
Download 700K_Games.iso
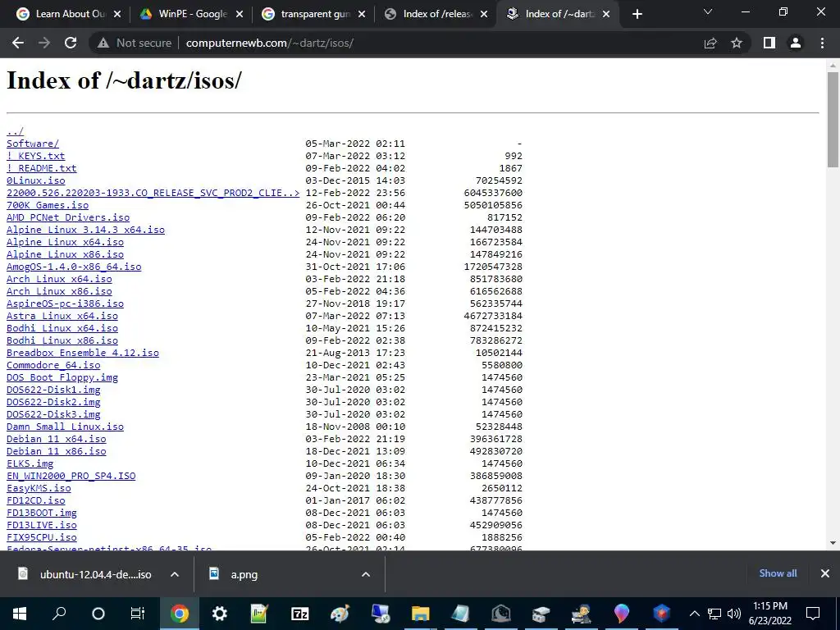[47, 205]
